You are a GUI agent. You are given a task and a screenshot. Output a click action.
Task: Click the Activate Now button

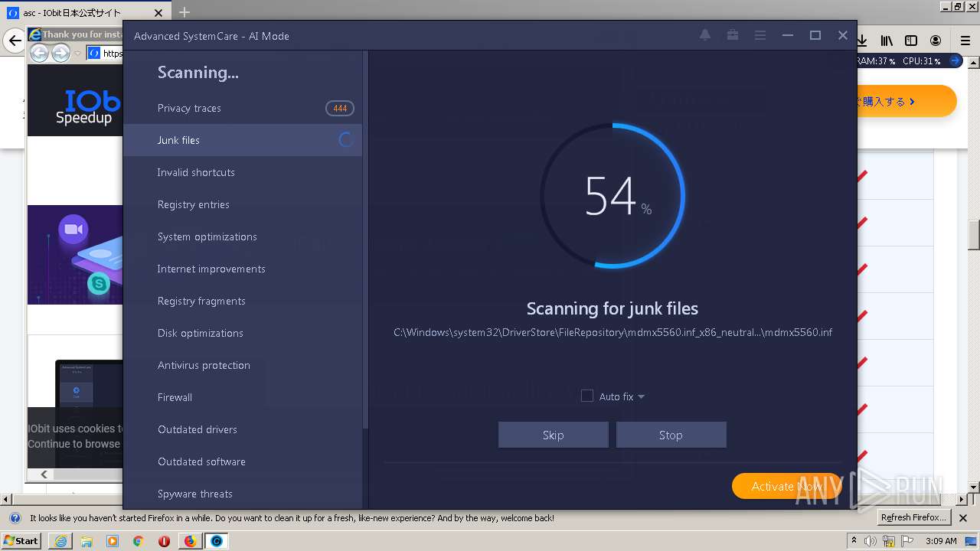[787, 486]
